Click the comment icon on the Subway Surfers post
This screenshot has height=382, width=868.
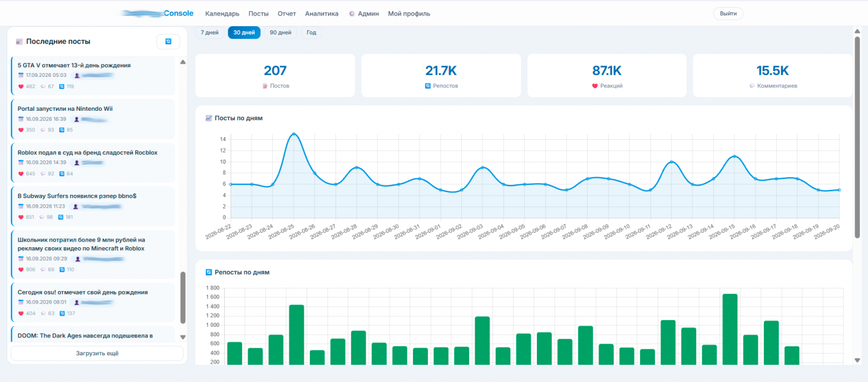pos(43,217)
